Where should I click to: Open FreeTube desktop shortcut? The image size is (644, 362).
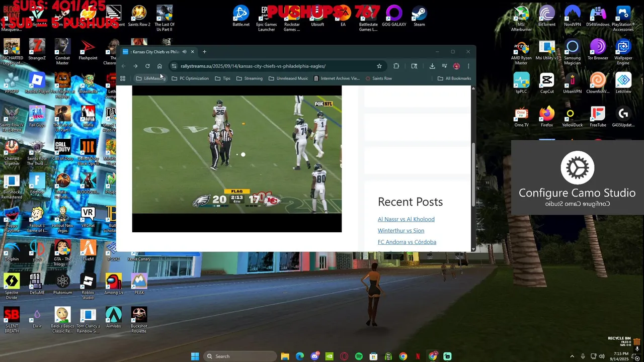click(598, 117)
